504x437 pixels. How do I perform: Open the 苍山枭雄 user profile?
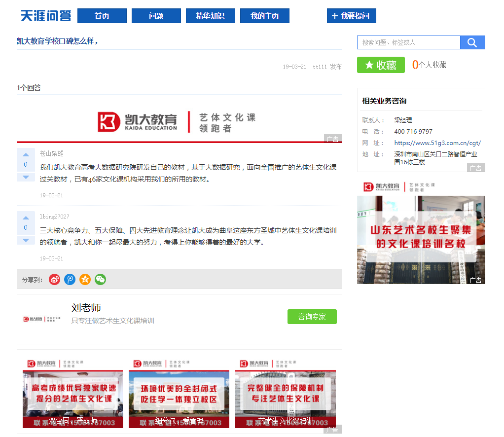click(x=51, y=153)
